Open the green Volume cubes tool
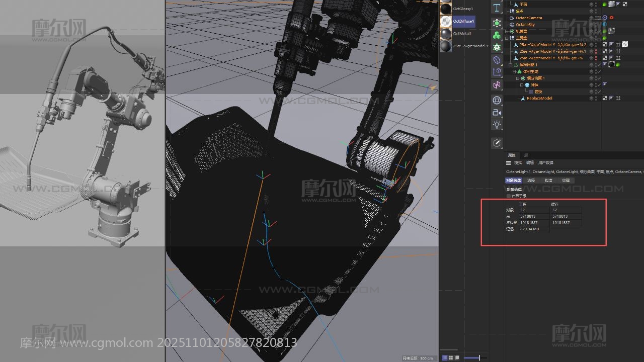Screen dimensions: 644x362 497,35
